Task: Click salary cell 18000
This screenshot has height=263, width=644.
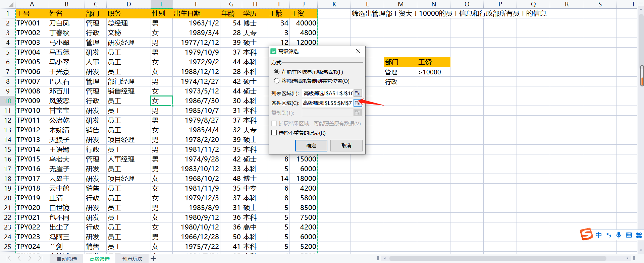Action: point(303,179)
